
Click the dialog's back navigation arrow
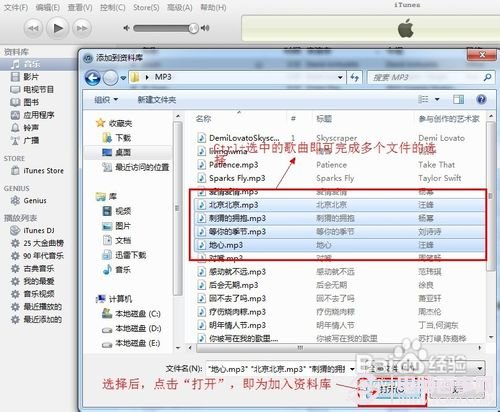click(x=93, y=78)
